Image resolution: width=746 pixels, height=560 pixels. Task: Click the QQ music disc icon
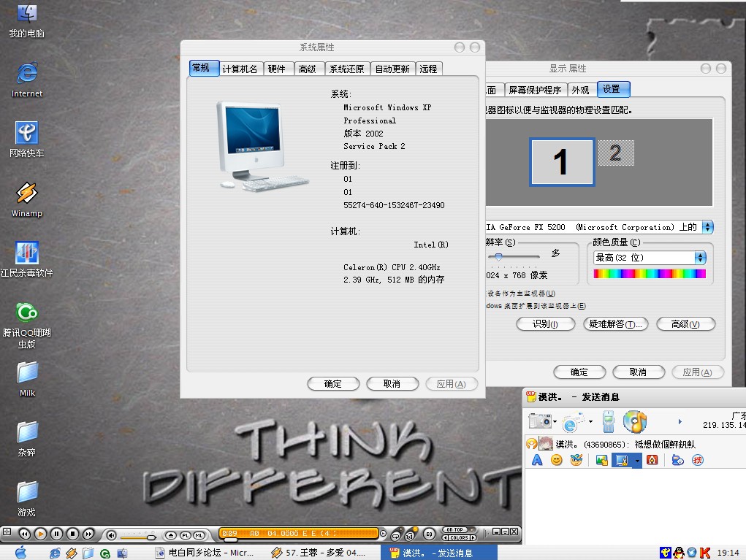click(634, 421)
